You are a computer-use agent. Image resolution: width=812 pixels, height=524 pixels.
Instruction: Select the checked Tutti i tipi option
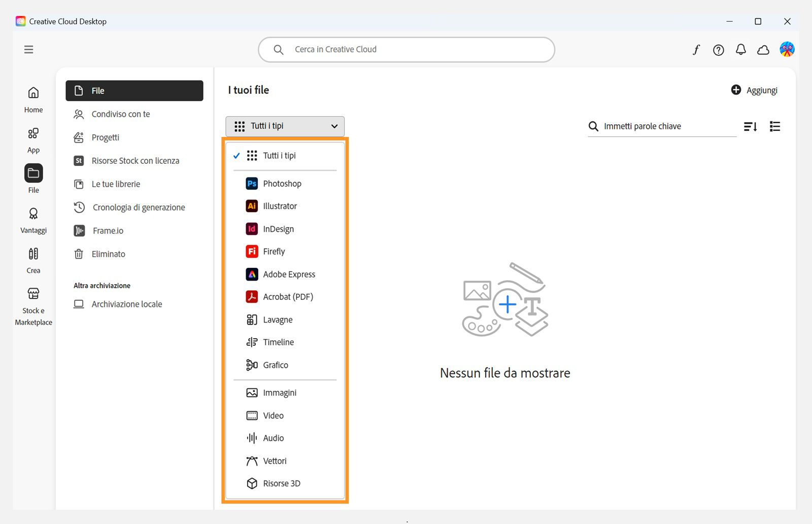[x=285, y=156]
